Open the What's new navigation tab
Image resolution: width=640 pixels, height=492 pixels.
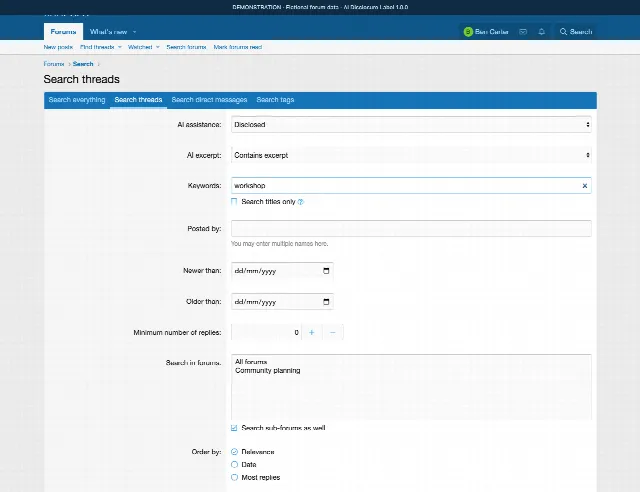coord(108,31)
